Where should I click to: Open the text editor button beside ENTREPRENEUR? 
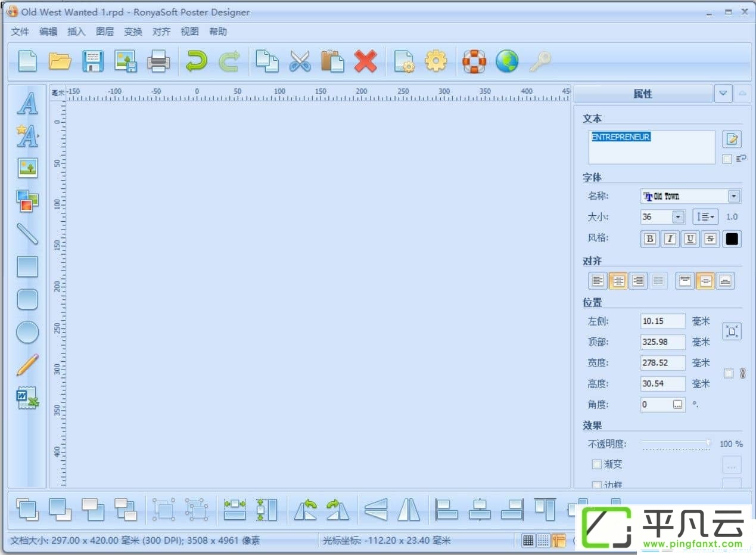pos(732,139)
